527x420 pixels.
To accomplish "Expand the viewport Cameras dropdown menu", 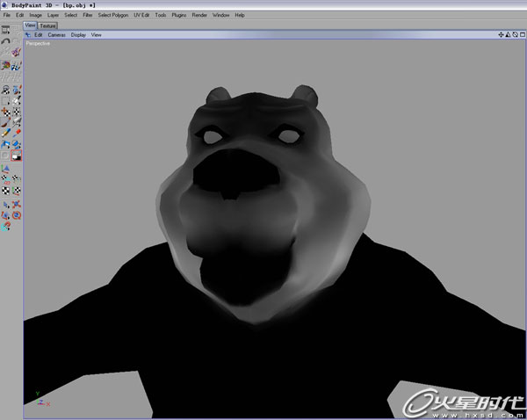I will (56, 34).
